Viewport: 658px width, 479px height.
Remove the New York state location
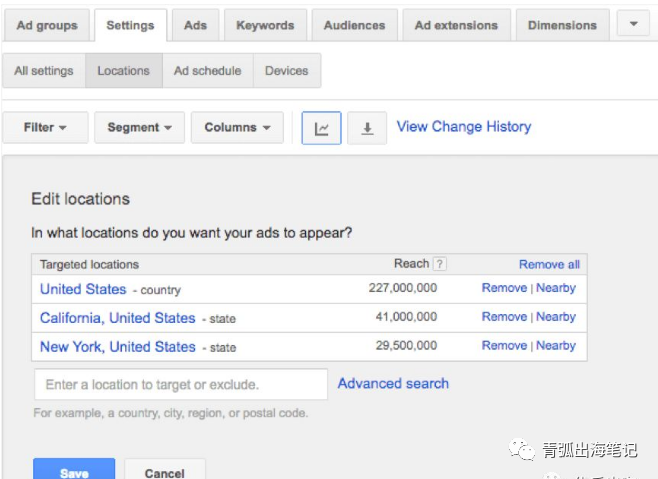click(x=504, y=346)
